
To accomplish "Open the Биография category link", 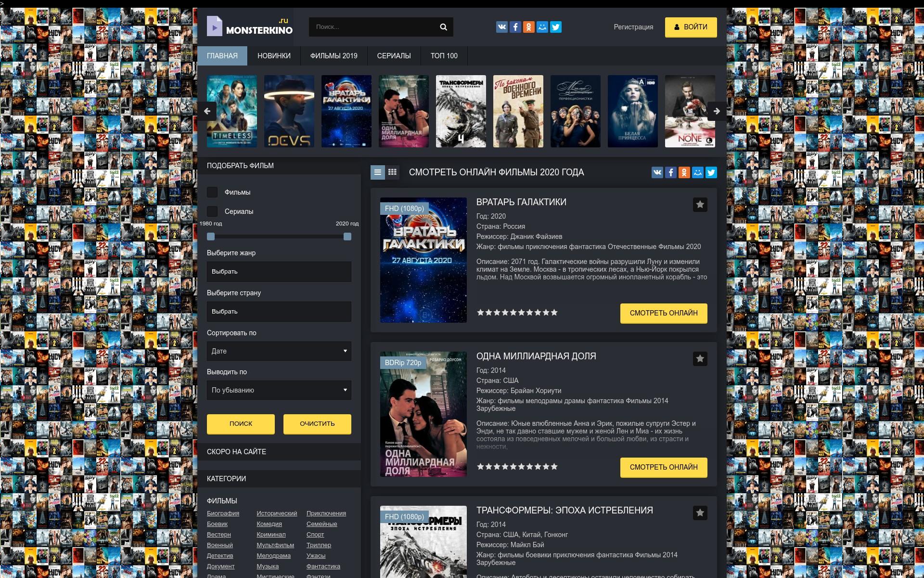I will [x=223, y=513].
